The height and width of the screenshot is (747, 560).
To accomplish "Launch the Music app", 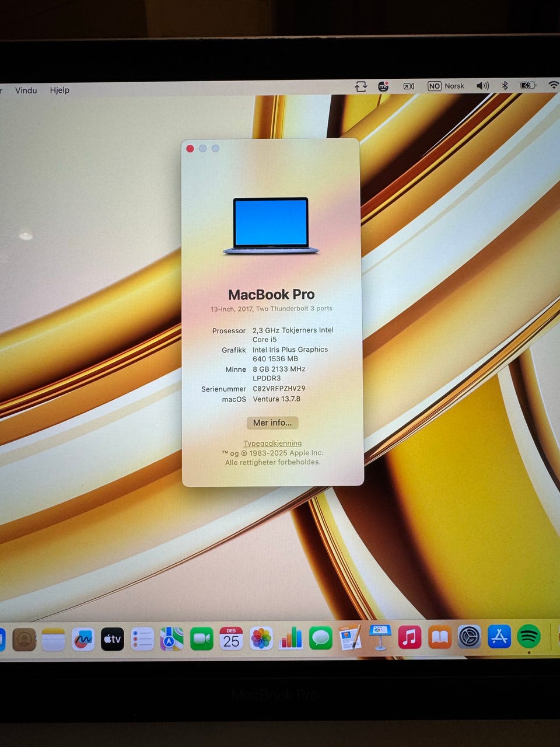I will [x=410, y=637].
